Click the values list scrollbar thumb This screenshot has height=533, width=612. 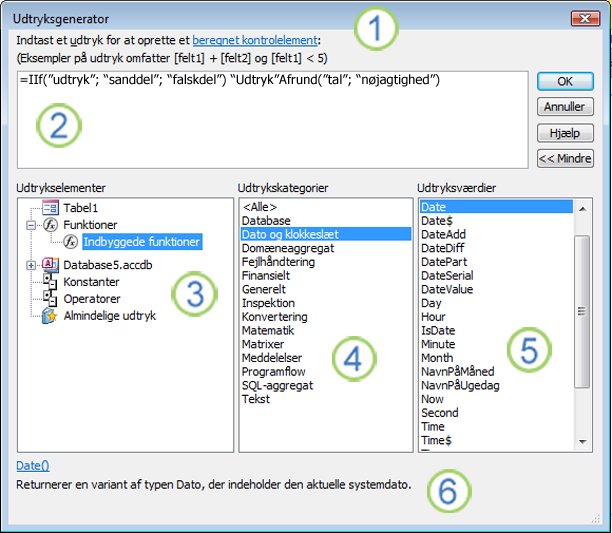(x=582, y=312)
